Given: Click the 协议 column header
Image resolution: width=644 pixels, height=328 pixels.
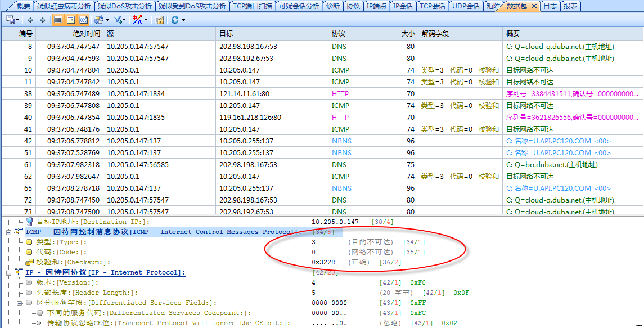Looking at the screenshot, I should click(x=339, y=34).
